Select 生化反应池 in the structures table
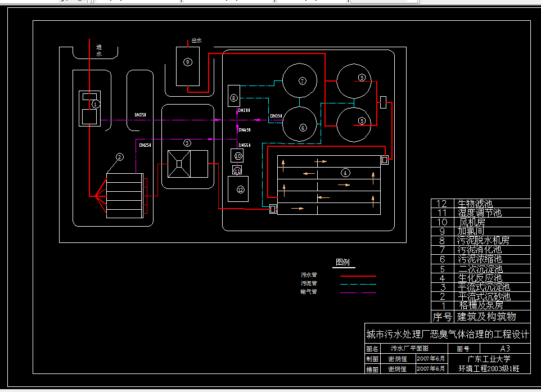The height and width of the screenshot is (392, 541). pyautogui.click(x=480, y=278)
